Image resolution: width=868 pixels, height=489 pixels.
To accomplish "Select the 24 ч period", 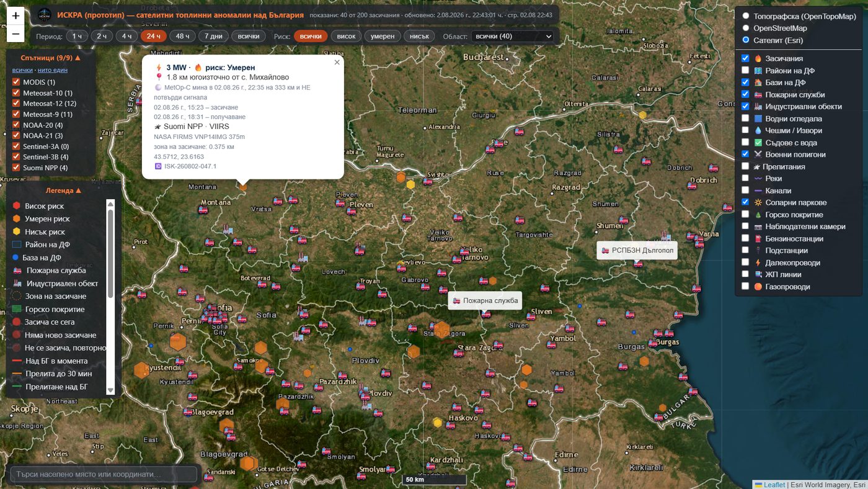I will 153,37.
